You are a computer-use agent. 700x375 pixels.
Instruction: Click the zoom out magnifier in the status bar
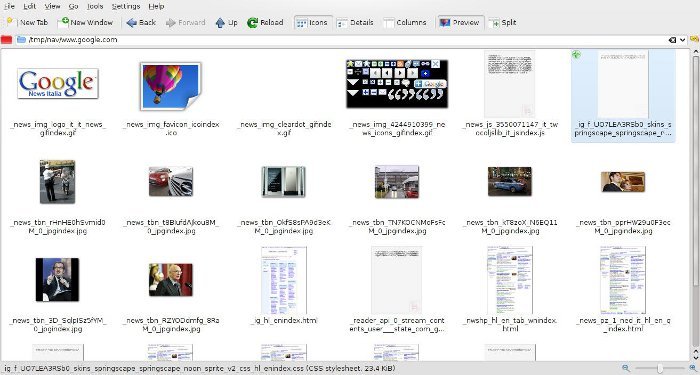[626, 368]
